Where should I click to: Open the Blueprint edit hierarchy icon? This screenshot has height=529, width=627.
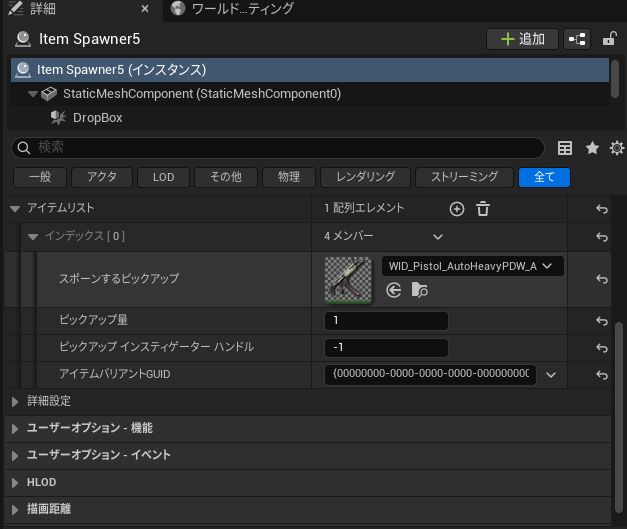[x=577, y=39]
